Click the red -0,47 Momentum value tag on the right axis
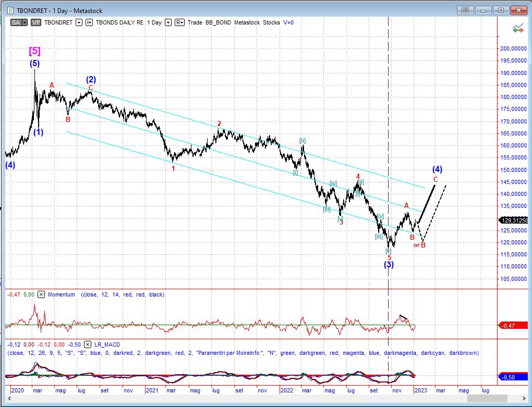The width and height of the screenshot is (532, 407). pos(513,326)
